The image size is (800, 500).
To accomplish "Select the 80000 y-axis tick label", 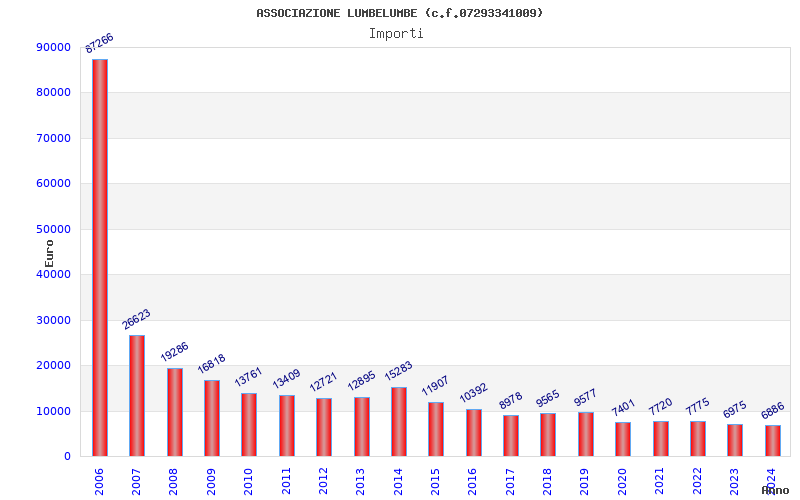I will (x=54, y=93).
